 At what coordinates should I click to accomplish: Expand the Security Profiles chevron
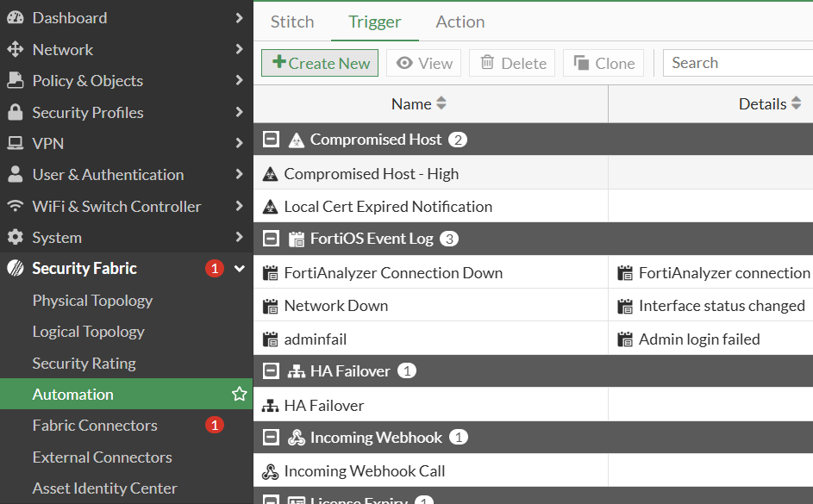tap(239, 112)
